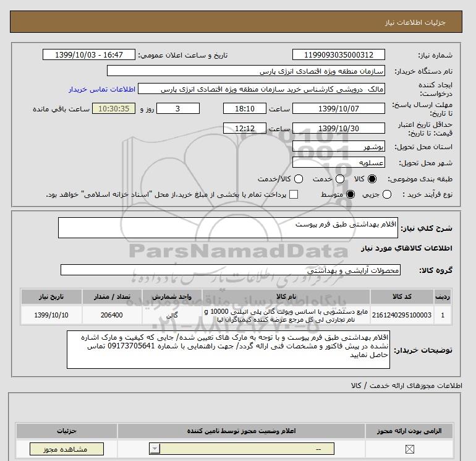The height and width of the screenshot is (461, 476).
Task: Click the validity time field 12:12
Action: [244, 128]
